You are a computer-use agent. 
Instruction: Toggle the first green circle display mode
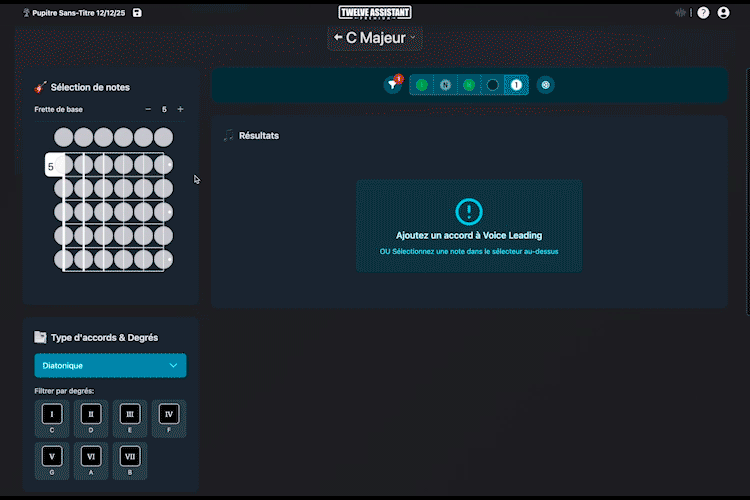coord(422,85)
